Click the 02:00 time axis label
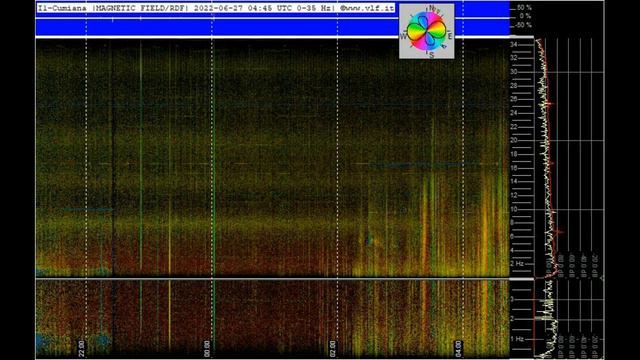Viewport: 640px width, 360px height. click(x=332, y=349)
